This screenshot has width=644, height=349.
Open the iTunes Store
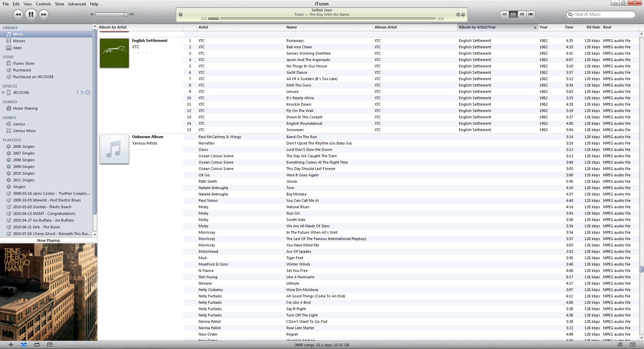pyautogui.click(x=46, y=63)
